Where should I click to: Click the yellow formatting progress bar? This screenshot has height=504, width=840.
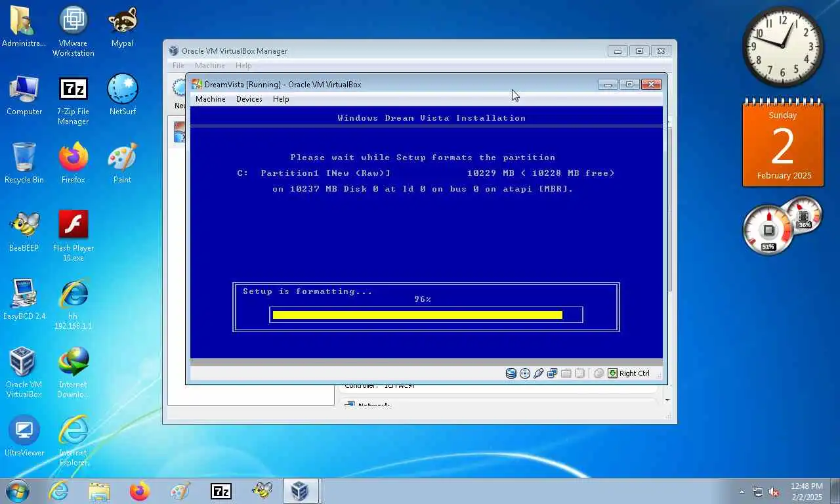point(417,315)
